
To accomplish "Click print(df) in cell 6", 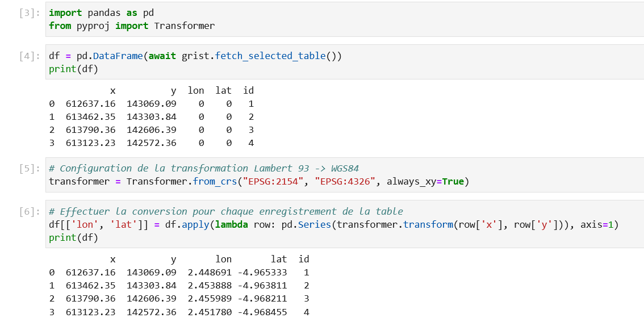I will click(73, 238).
